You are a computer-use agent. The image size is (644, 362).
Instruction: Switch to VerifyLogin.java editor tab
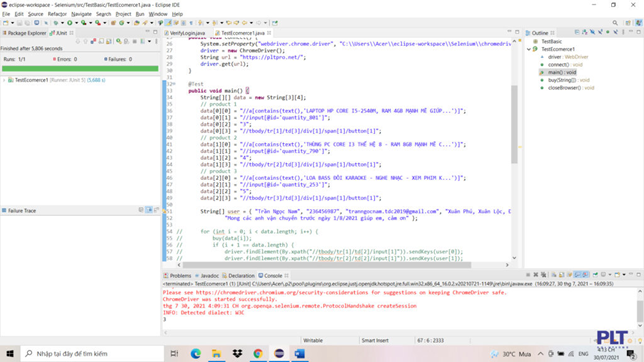184,33
